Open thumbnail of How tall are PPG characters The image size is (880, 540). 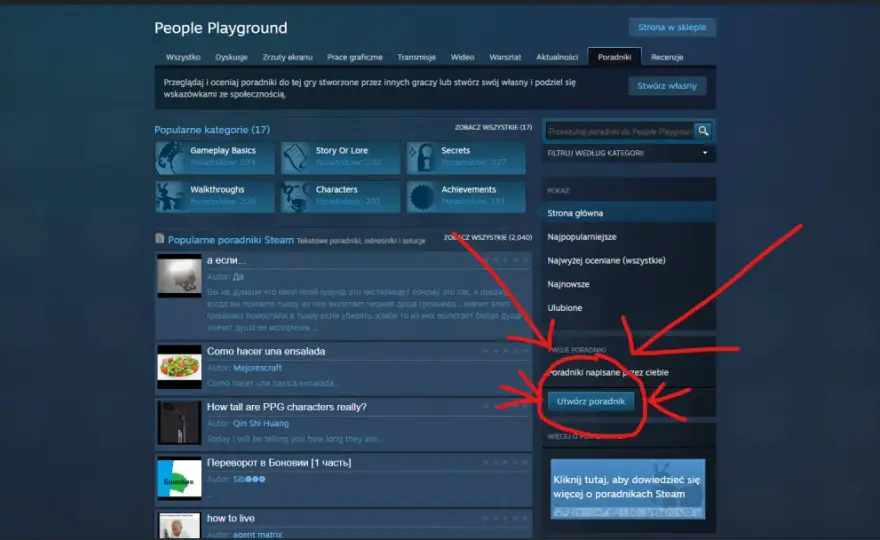(x=179, y=423)
